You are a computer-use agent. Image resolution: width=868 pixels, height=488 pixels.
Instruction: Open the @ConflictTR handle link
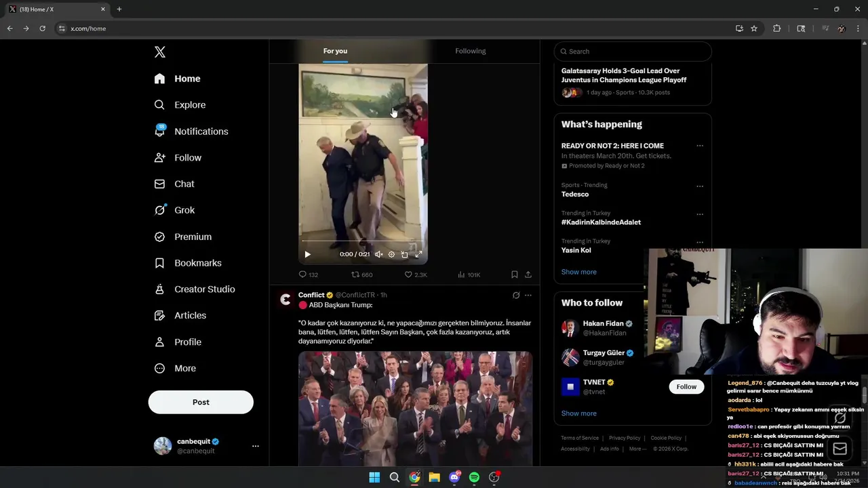[x=355, y=295]
